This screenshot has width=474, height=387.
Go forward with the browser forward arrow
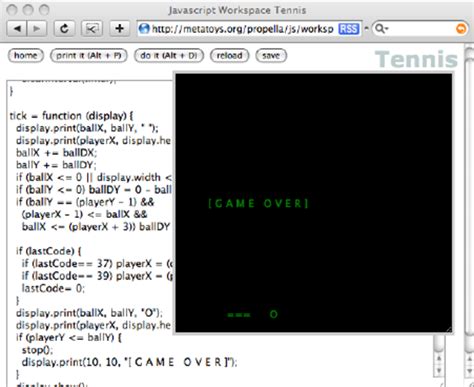point(37,29)
